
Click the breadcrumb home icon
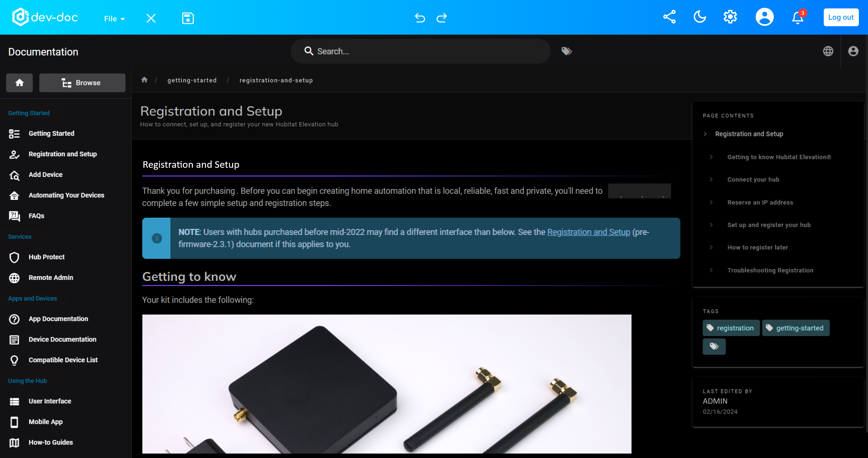tap(144, 80)
